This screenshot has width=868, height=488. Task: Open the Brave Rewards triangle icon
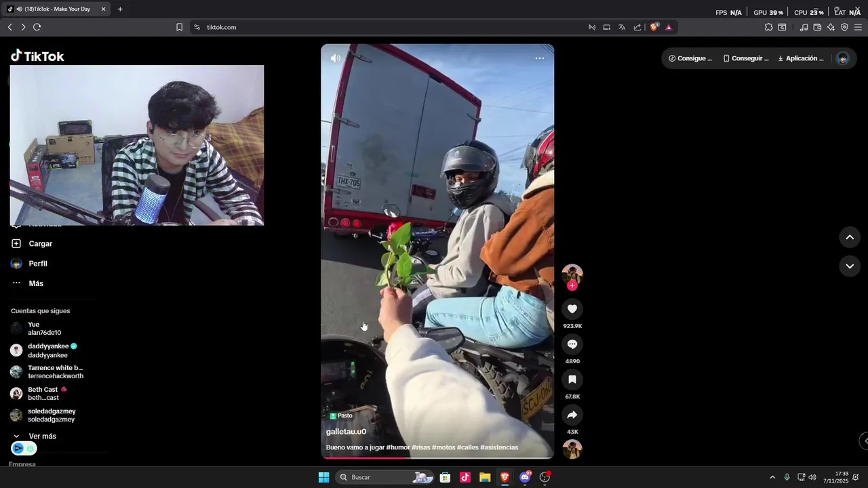pyautogui.click(x=669, y=27)
